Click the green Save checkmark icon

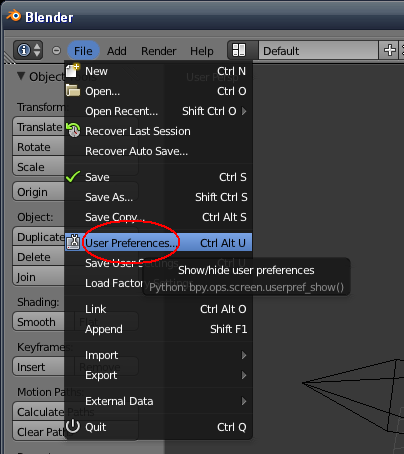pos(73,177)
